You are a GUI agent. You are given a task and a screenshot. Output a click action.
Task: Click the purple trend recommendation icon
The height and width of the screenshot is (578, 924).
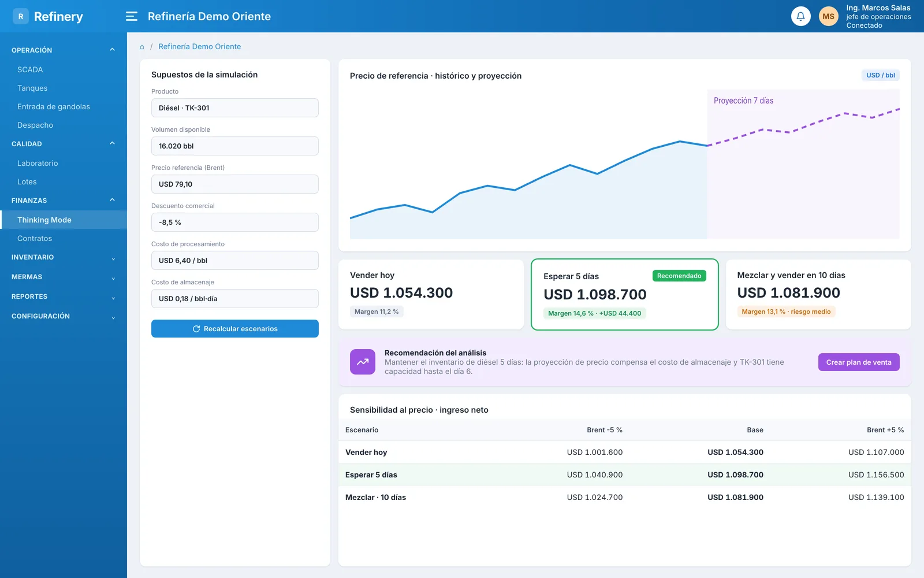click(x=363, y=362)
